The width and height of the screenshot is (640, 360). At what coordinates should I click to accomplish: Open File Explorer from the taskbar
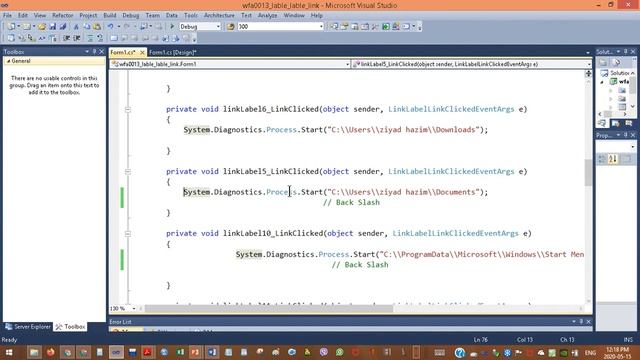pos(34,352)
